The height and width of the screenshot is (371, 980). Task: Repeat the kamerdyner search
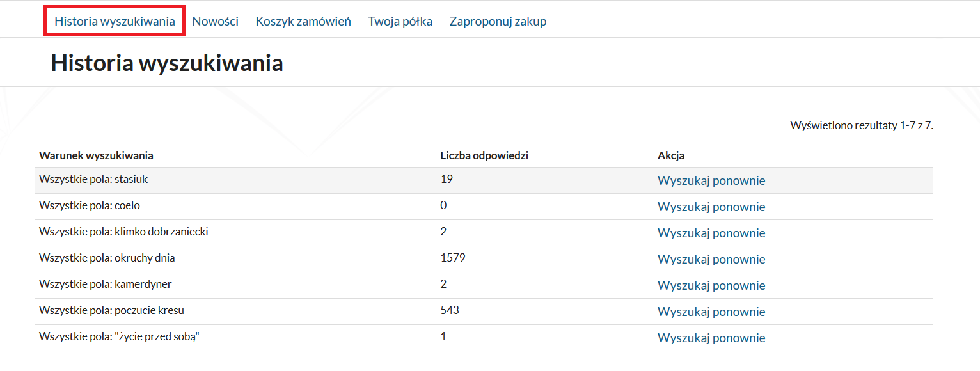[711, 285]
